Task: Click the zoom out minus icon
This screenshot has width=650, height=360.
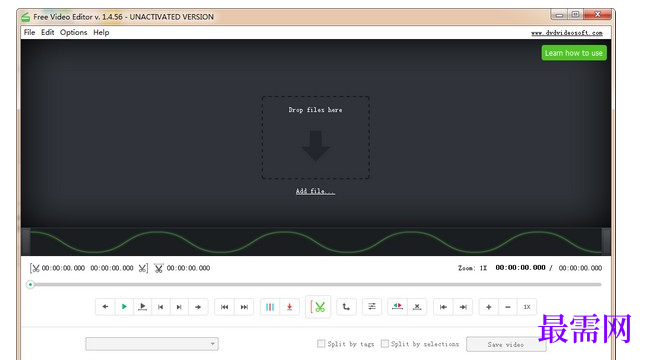Action: 508,307
